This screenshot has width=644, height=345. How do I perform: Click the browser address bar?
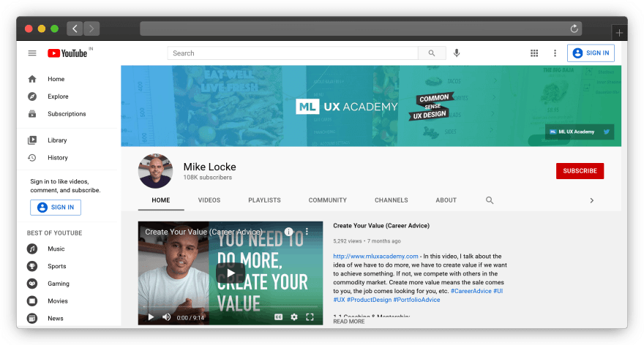pyautogui.click(x=361, y=29)
